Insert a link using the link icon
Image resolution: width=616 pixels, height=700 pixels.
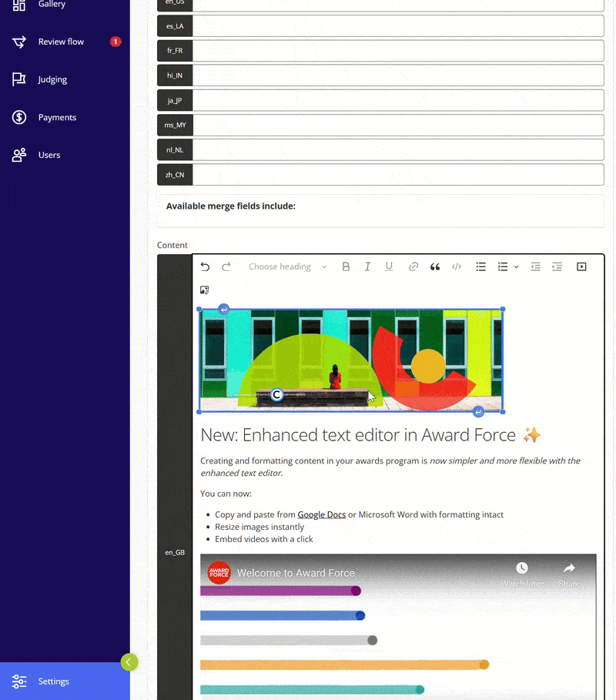[x=413, y=267]
